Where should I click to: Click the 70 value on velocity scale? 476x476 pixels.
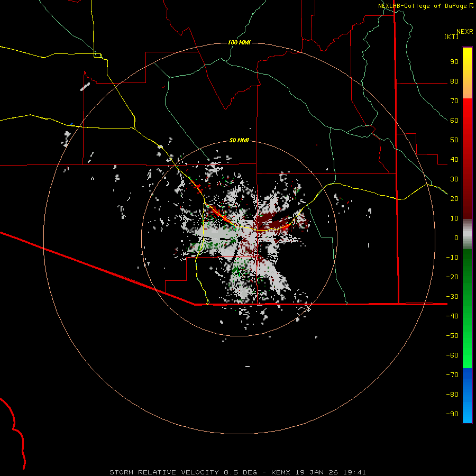(454, 101)
